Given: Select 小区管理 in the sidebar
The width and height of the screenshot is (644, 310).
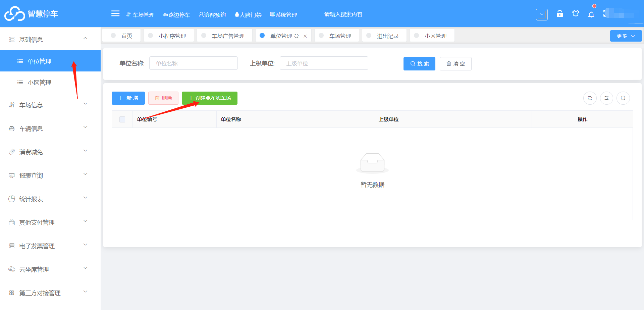Looking at the screenshot, I should pos(50,83).
